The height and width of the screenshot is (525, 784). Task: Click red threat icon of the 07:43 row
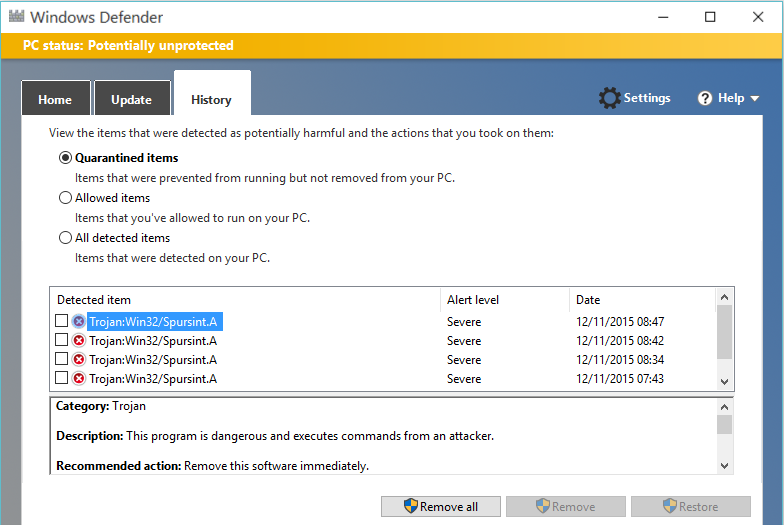pos(78,378)
